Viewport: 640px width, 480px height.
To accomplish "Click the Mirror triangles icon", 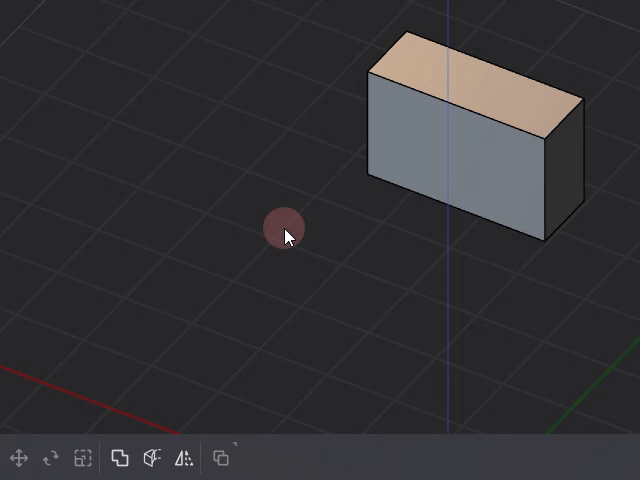I will (x=184, y=458).
